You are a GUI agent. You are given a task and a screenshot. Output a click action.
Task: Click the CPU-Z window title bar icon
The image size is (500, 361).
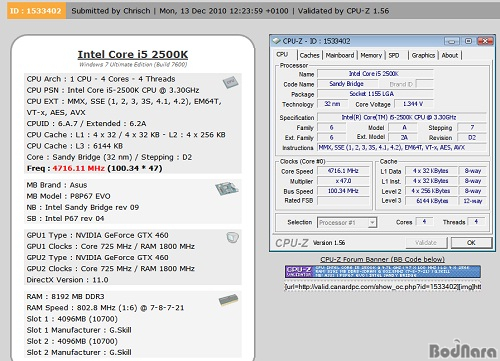click(277, 41)
